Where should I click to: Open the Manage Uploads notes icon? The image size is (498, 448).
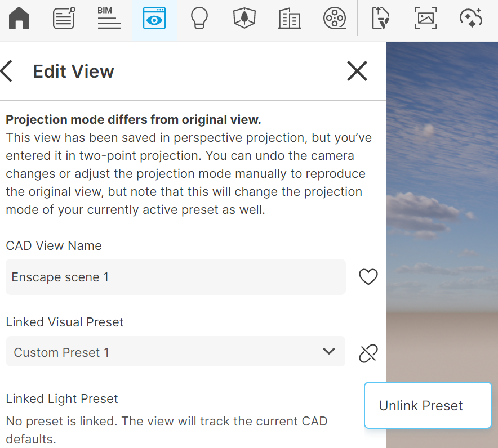tap(64, 19)
